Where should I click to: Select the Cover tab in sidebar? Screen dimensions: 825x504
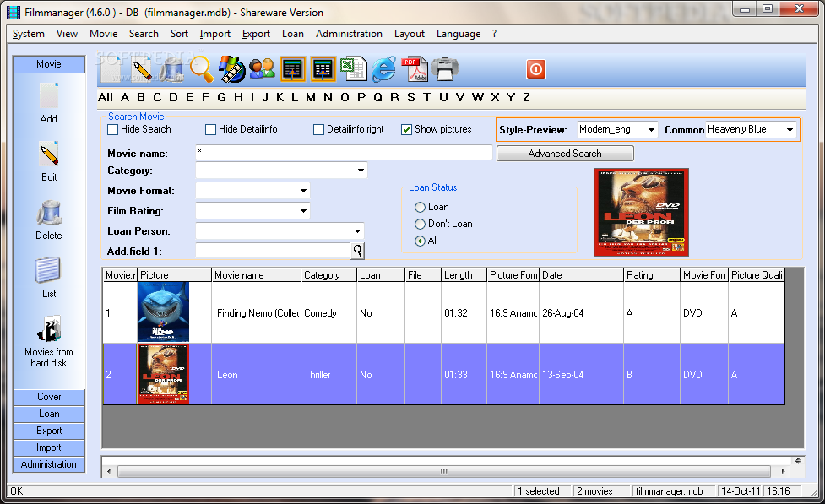(49, 397)
